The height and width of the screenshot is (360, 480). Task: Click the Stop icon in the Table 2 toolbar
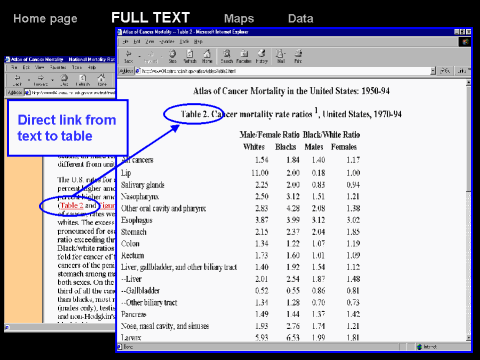click(x=172, y=56)
